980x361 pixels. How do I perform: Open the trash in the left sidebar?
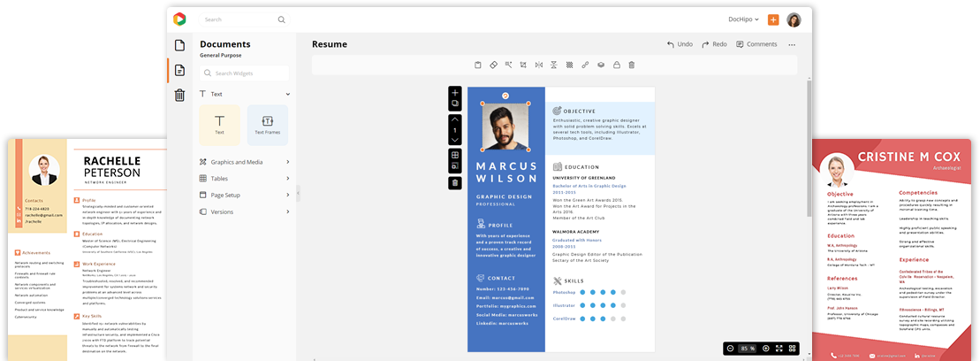(x=179, y=96)
